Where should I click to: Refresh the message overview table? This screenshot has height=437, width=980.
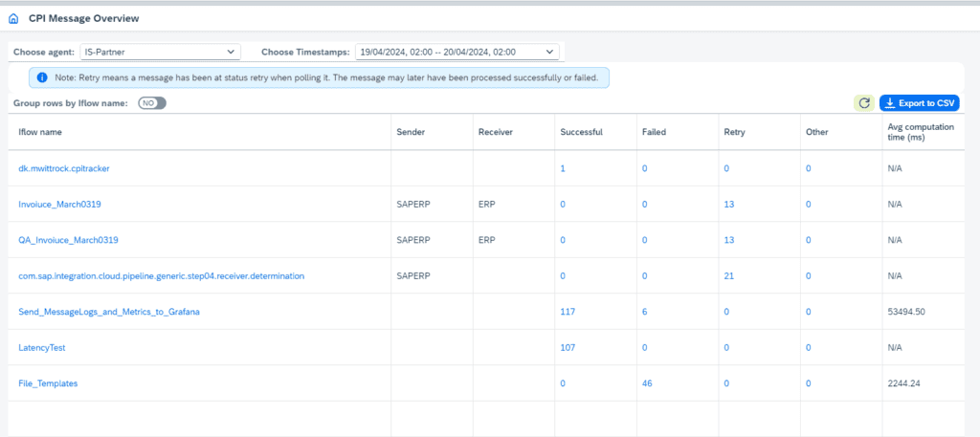[864, 103]
